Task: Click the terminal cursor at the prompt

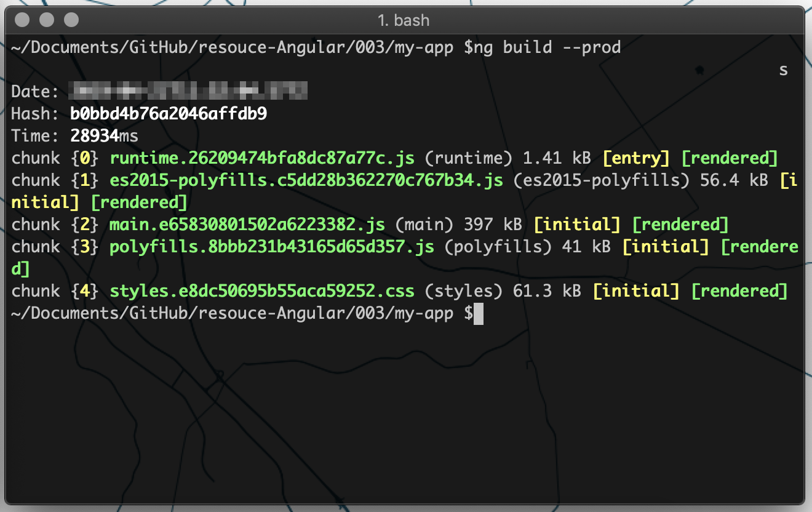Action: pos(479,314)
